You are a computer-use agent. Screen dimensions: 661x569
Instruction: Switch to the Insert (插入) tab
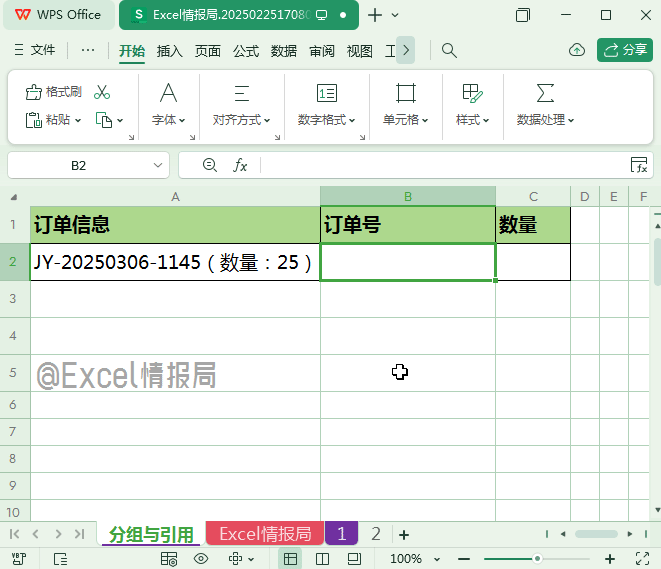[x=169, y=51]
